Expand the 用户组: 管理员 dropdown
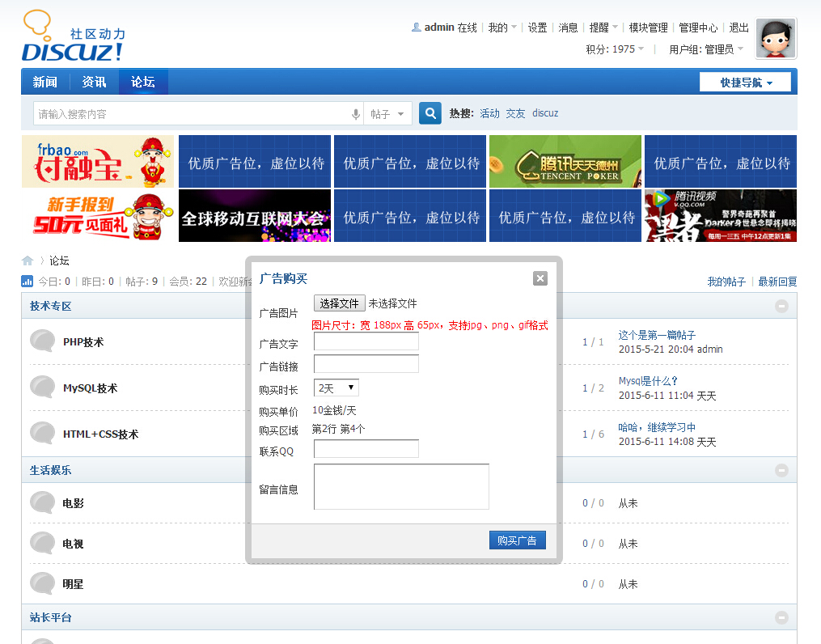This screenshot has height=644, width=821. click(x=706, y=49)
